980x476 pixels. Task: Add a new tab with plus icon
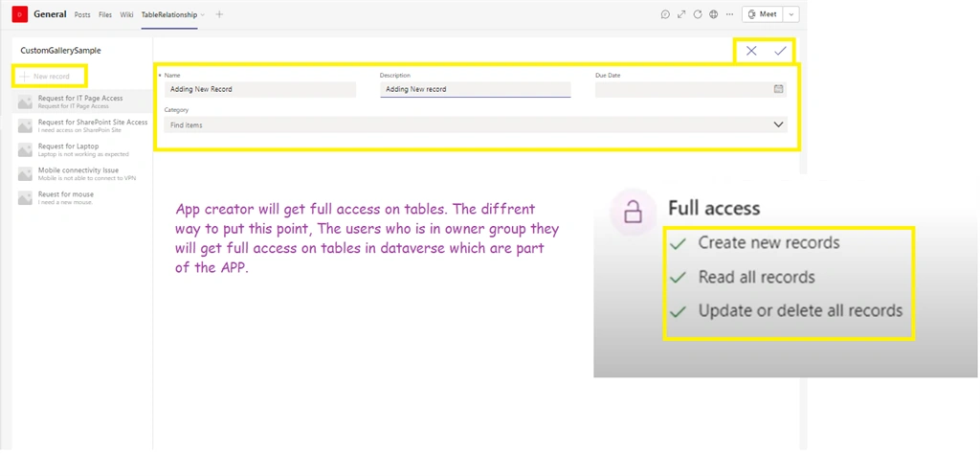(x=219, y=14)
